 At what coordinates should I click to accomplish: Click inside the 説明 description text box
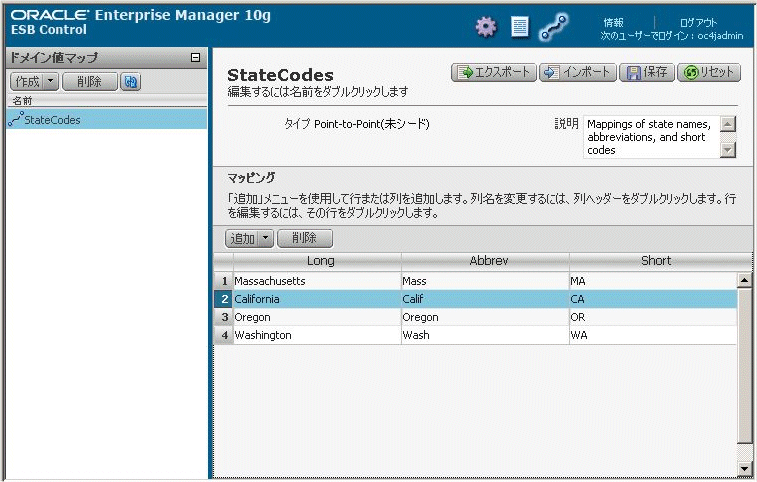(651, 137)
